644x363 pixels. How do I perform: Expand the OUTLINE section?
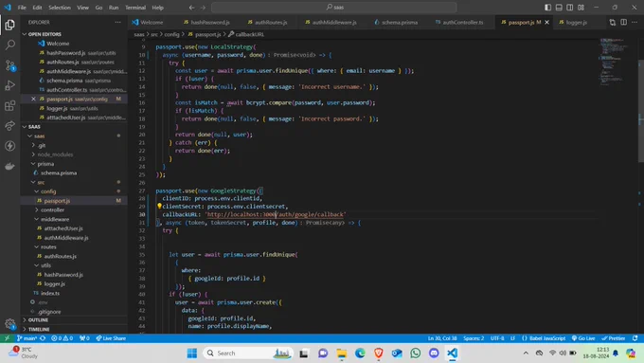click(x=38, y=319)
